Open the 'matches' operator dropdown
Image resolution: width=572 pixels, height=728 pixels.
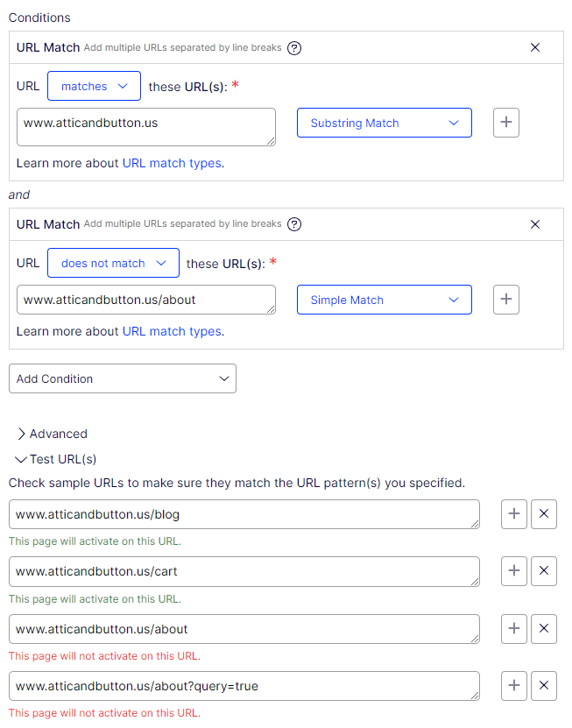pyautogui.click(x=95, y=87)
